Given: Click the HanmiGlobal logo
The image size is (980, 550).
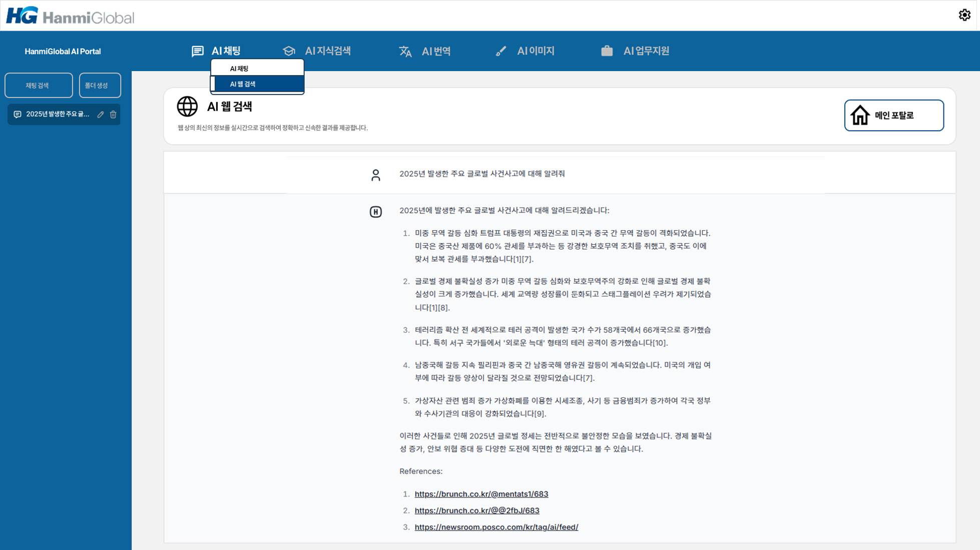Looking at the screenshot, I should (x=70, y=16).
